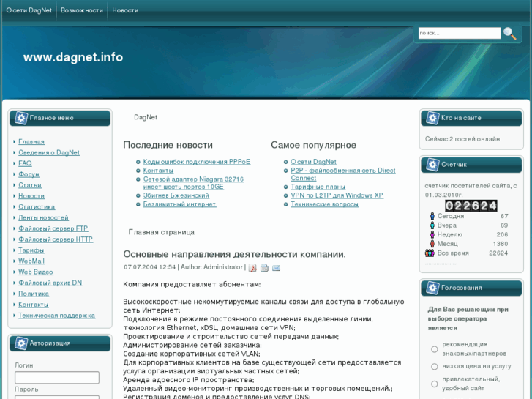Open the WebMail link
Viewport: 532px width, 399px height.
click(x=31, y=261)
